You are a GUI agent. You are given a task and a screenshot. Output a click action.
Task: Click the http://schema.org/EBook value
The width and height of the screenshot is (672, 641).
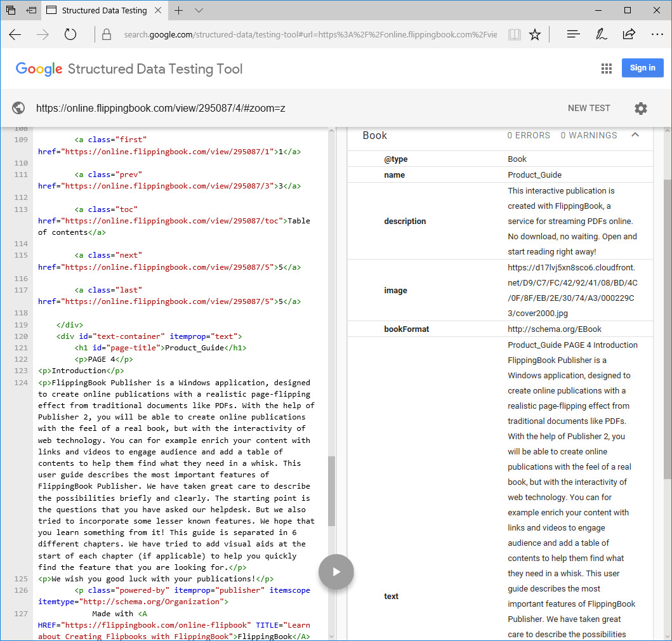[x=555, y=329]
